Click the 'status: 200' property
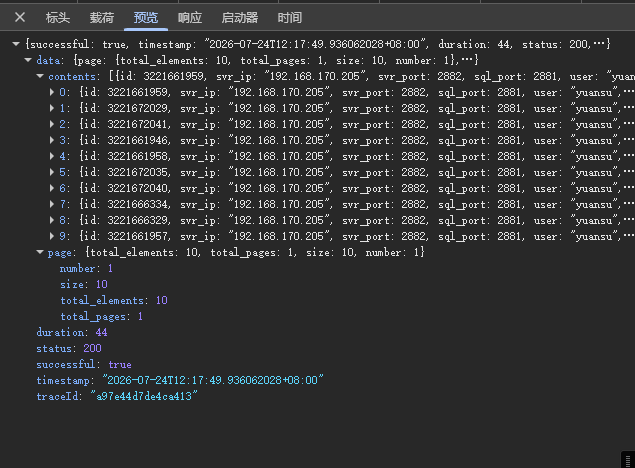 pos(69,348)
